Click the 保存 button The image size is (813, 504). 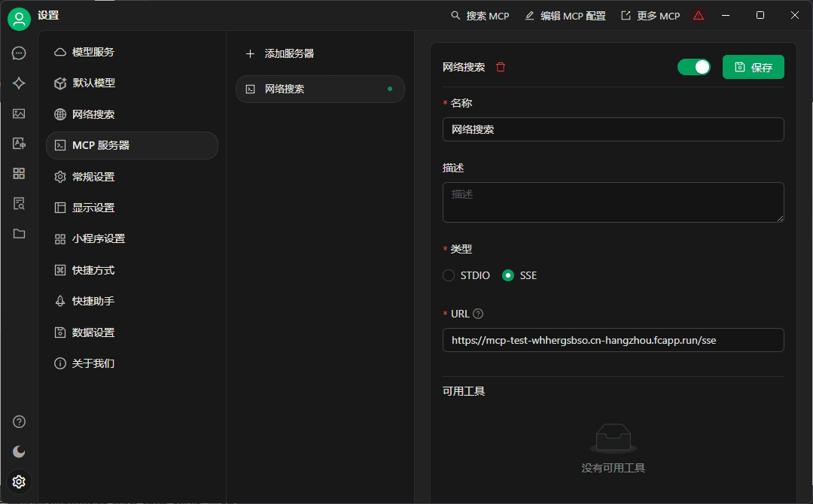754,67
